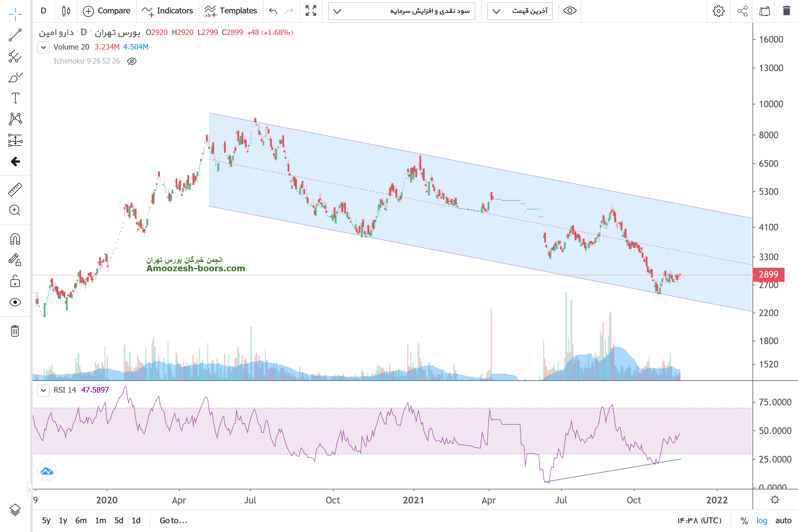Select the brush drawing tool
Image resolution: width=798 pixels, height=532 pixels.
(15, 77)
